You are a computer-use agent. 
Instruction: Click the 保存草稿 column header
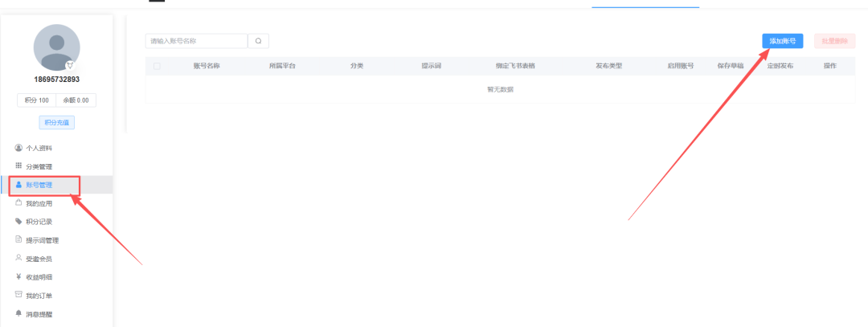click(731, 66)
